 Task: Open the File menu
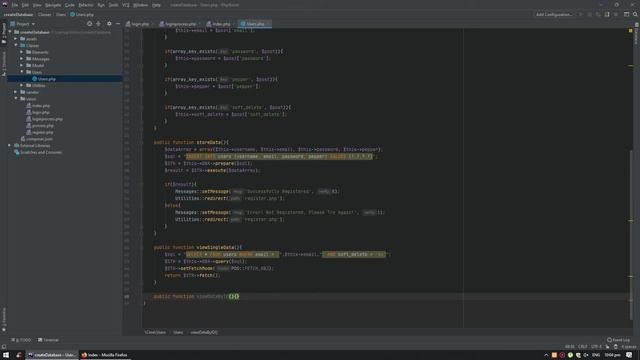(x=15, y=5)
